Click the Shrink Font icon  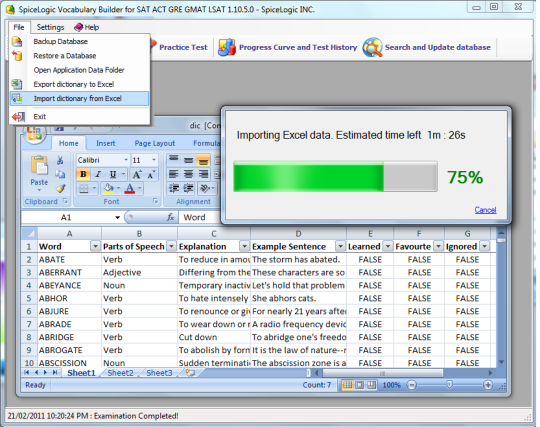pyautogui.click(x=151, y=175)
